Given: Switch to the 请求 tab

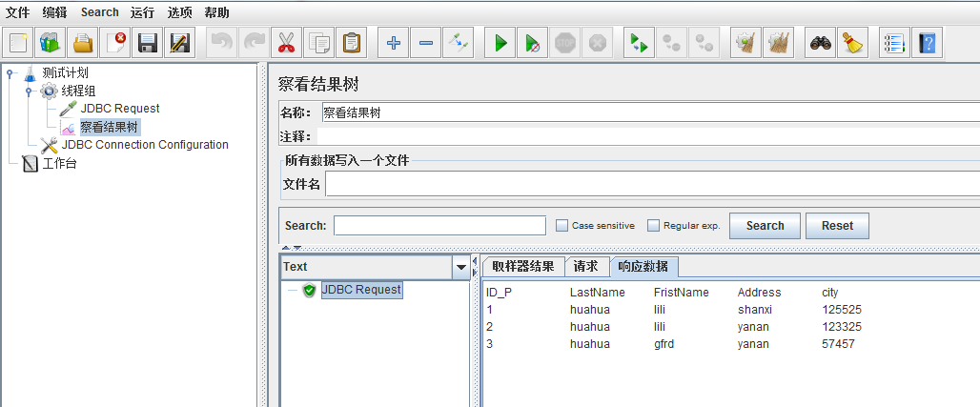Looking at the screenshot, I should click(586, 266).
